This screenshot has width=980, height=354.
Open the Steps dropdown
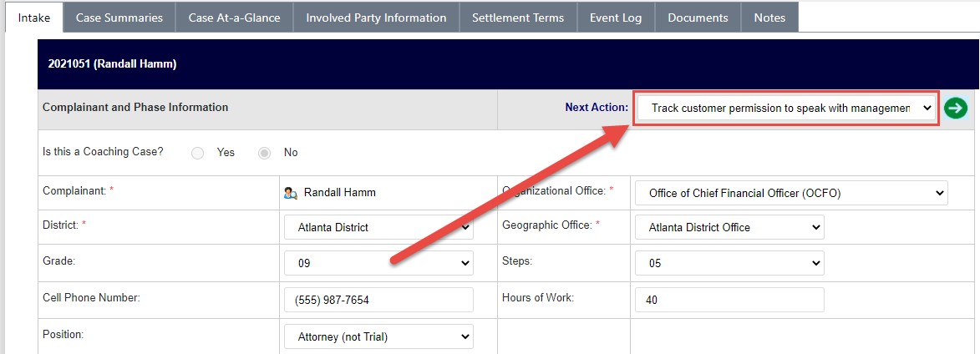click(729, 264)
